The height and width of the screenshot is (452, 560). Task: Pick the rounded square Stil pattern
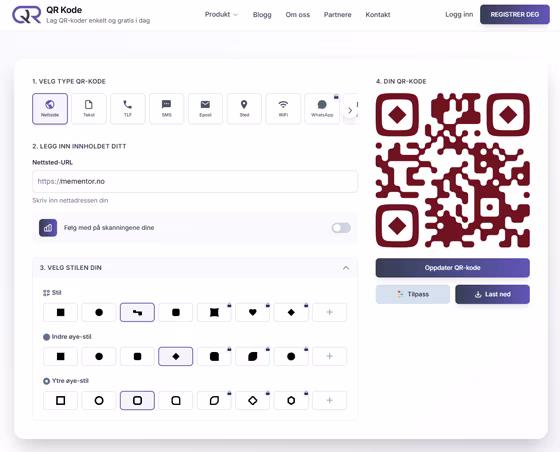point(176,312)
